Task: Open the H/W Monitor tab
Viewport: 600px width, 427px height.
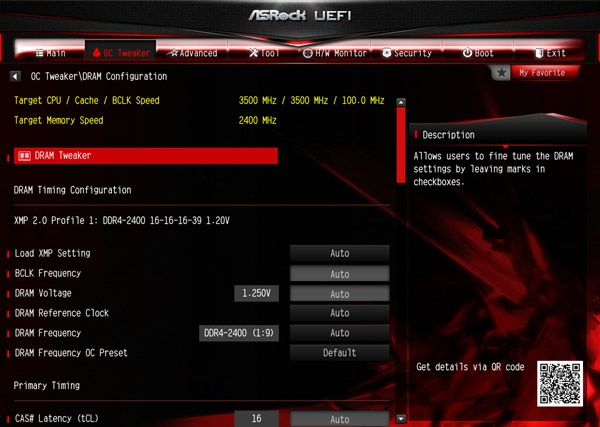Action: 335,53
